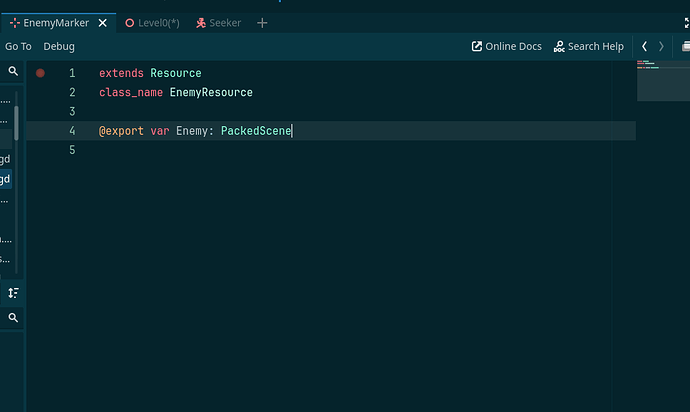690x412 pixels.
Task: Open the Debug menu
Action: [x=59, y=46]
